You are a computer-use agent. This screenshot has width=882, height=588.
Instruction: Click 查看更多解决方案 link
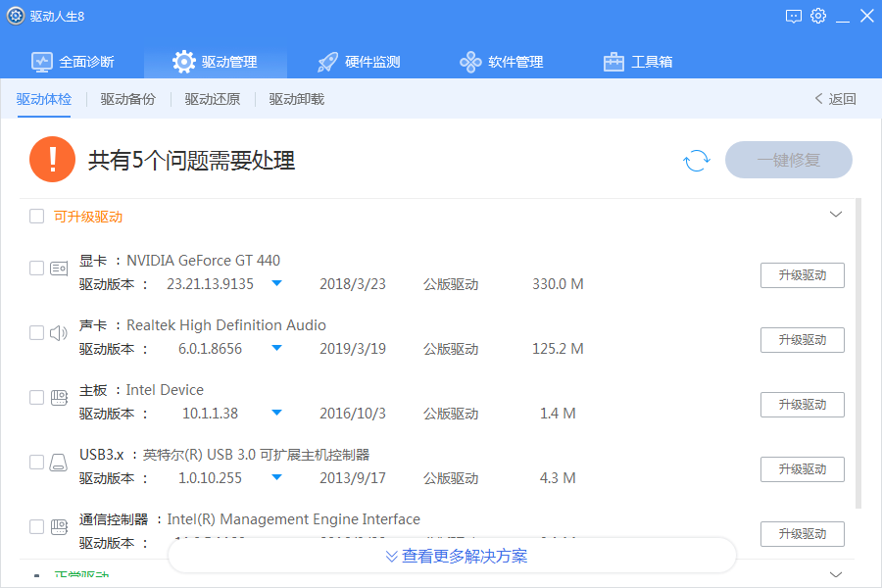click(x=456, y=556)
